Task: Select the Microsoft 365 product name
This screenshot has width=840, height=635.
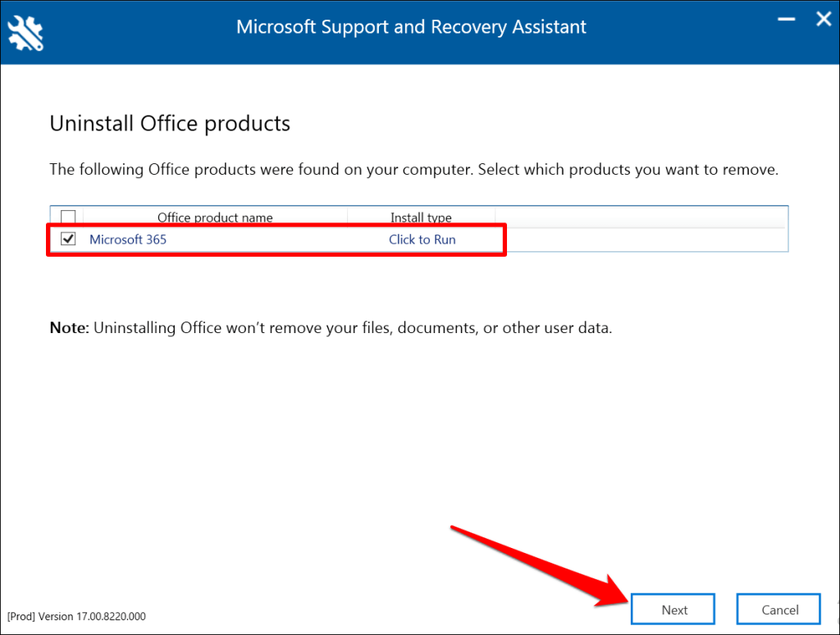Action: coord(128,240)
